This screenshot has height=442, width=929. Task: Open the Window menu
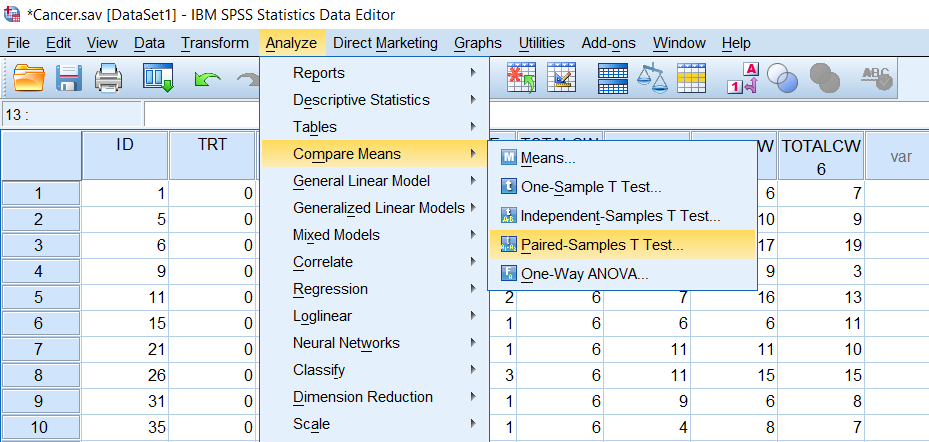click(679, 43)
